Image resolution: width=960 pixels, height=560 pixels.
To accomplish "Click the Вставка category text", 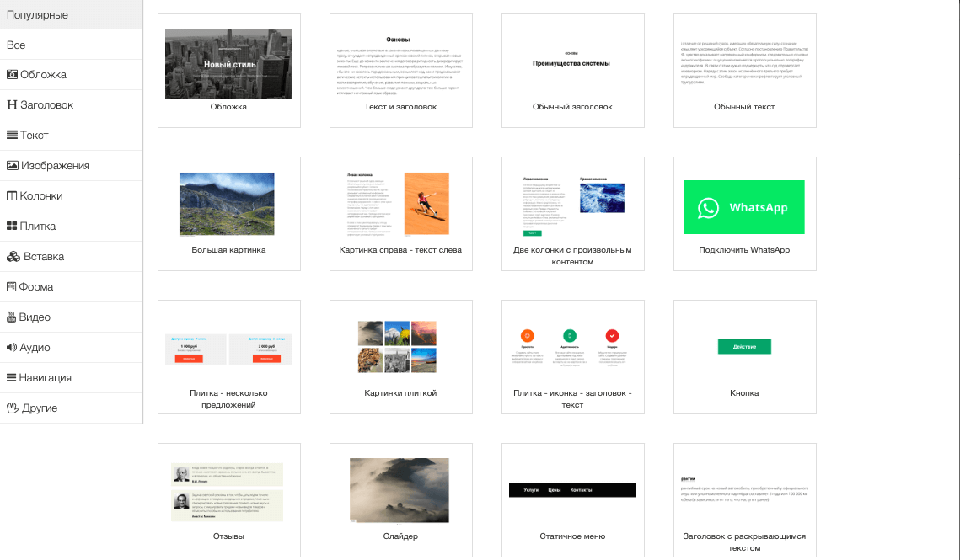I will click(44, 257).
